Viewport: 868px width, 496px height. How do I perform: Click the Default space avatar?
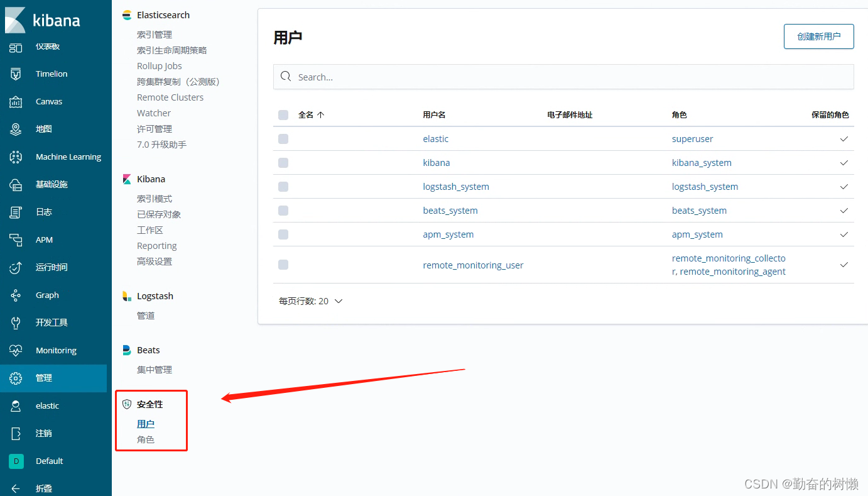click(16, 461)
